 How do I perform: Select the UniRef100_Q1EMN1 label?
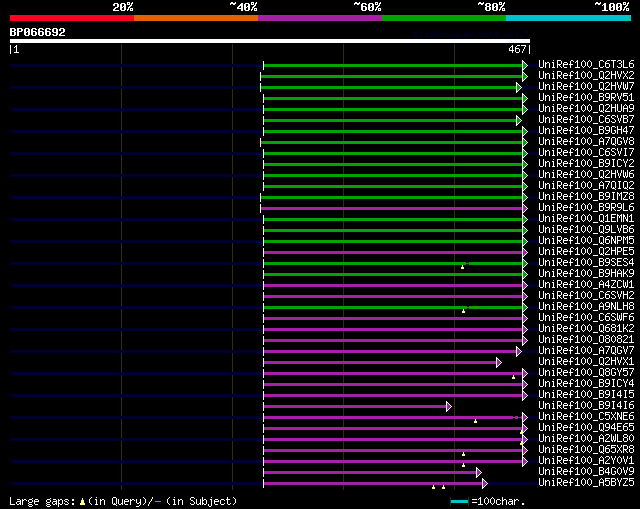(x=586, y=219)
